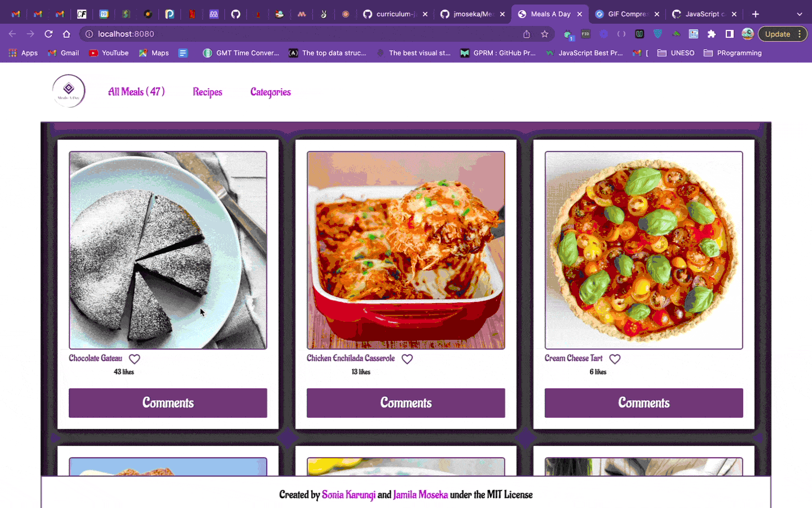The height and width of the screenshot is (508, 812).
Task: Open the GMT Time Converter bookmark
Action: point(241,53)
